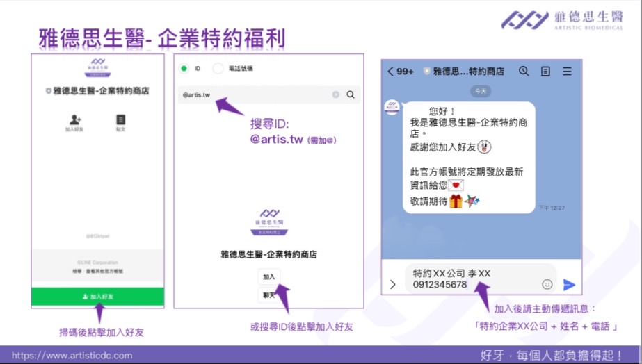
Task: Open the hamburger menu in chat header
Action: (x=567, y=72)
